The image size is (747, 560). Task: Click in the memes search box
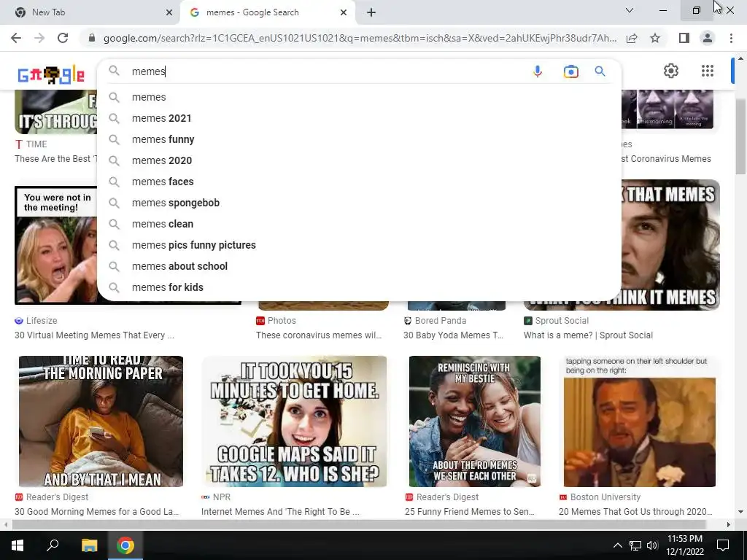[x=329, y=71]
